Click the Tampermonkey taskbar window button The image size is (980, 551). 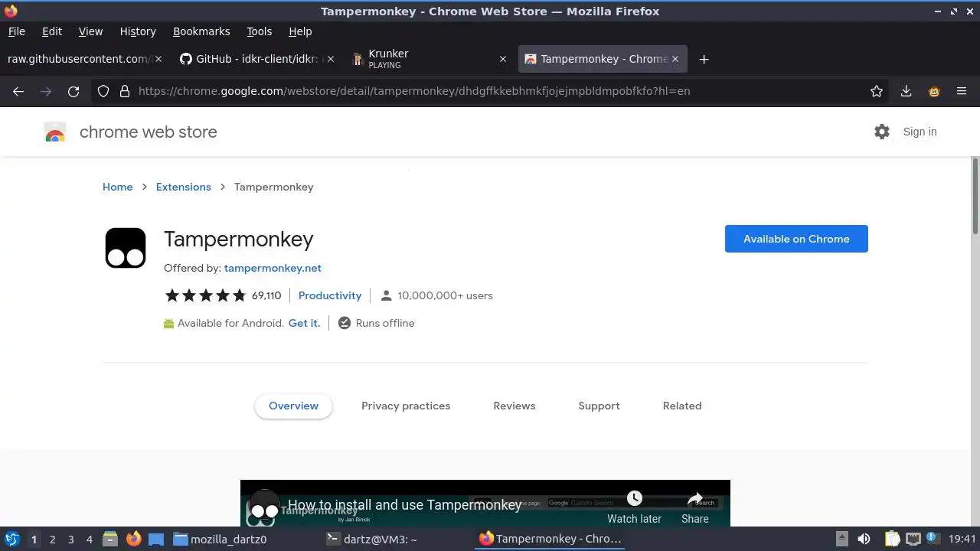pos(550,539)
